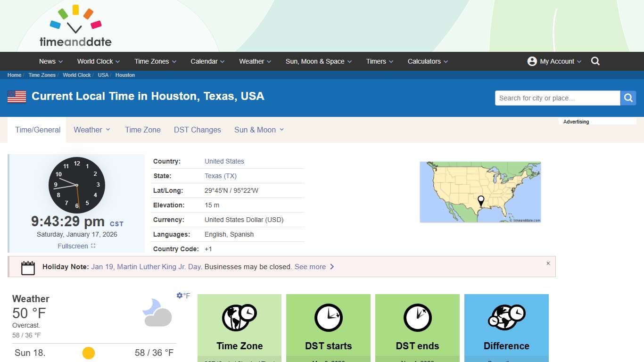Image resolution: width=644 pixels, height=362 pixels.
Task: Select the Time Zone globe-clock icon
Action: click(x=239, y=317)
